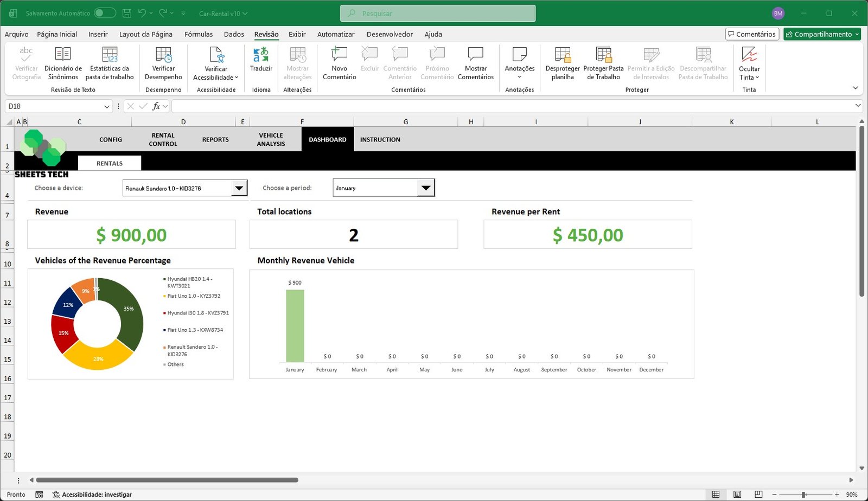
Task: Select Normal view from status bar
Action: pyautogui.click(x=716, y=494)
